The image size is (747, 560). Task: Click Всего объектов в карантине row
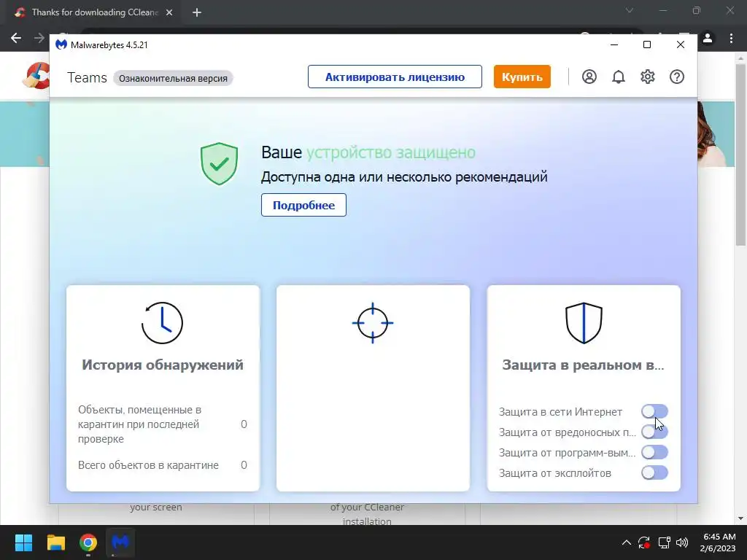point(163,464)
